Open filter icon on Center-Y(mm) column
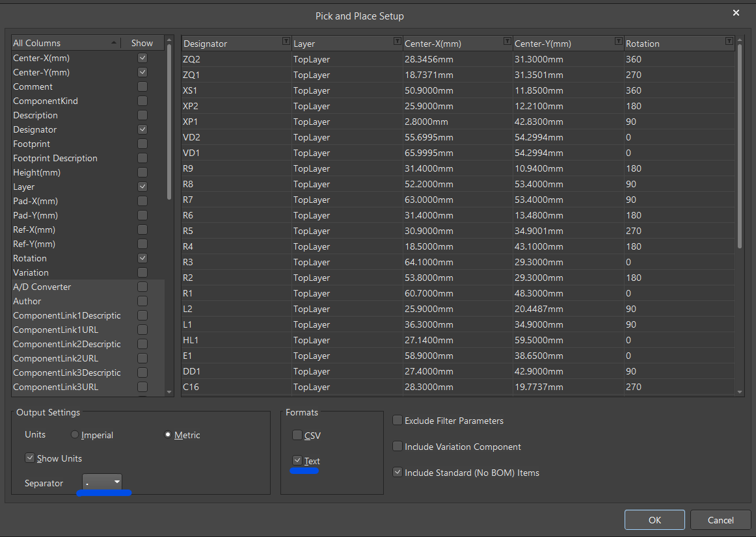756x537 pixels. pyautogui.click(x=618, y=42)
